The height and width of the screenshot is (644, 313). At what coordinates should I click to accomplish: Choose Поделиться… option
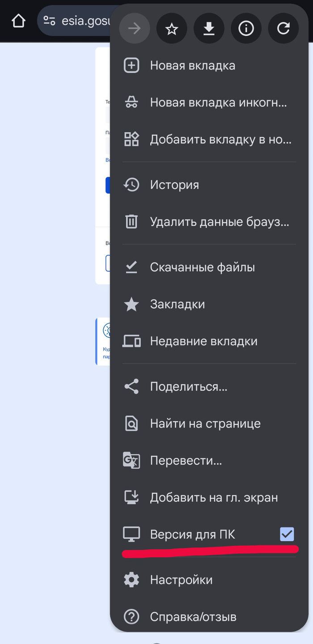(x=188, y=386)
